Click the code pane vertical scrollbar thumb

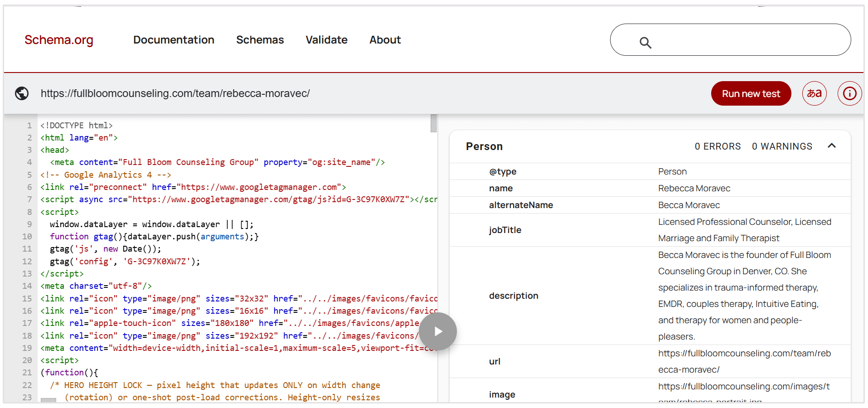[x=434, y=123]
